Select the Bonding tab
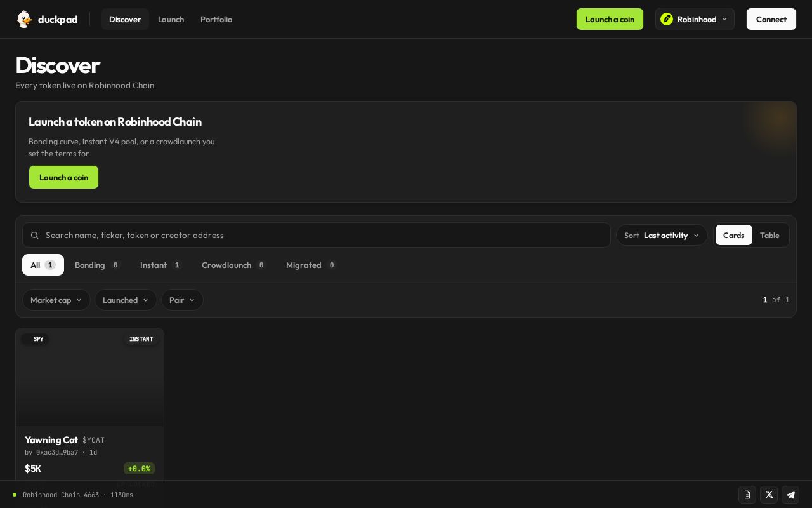812x508 pixels. coord(97,265)
